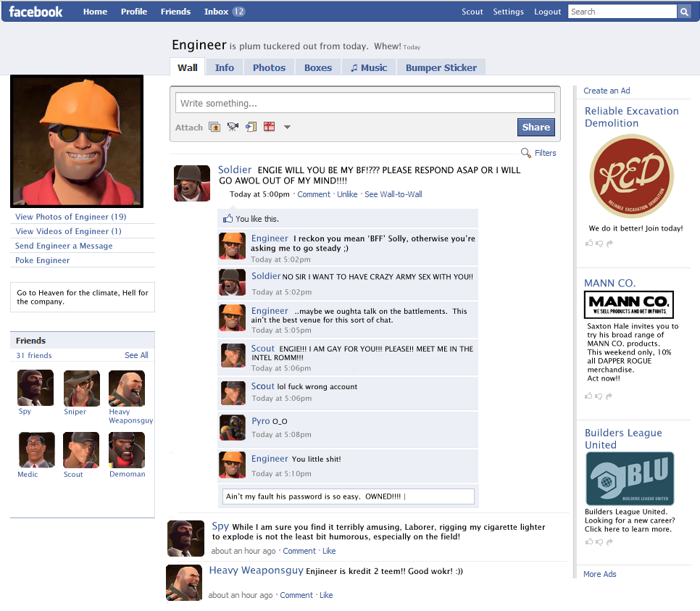This screenshot has width=700, height=611.
Task: Thumbs down the Reliable Excavation Demolition ad
Action: (x=599, y=244)
